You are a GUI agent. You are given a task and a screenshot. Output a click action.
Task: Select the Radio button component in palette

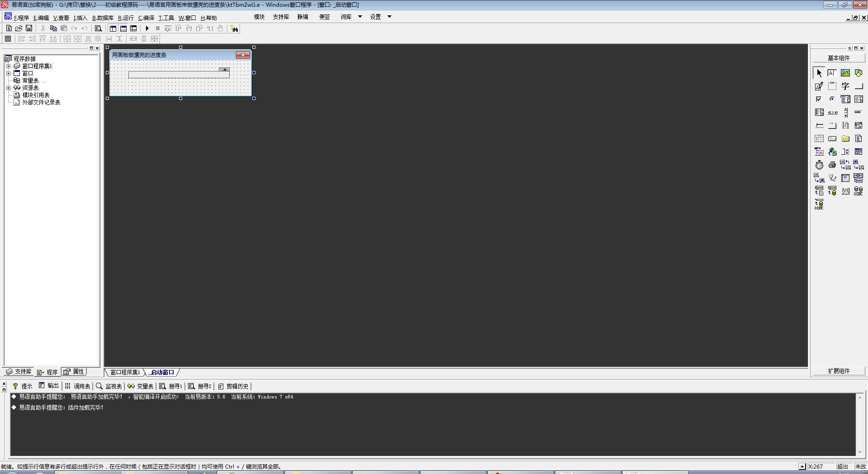pyautogui.click(x=832, y=99)
